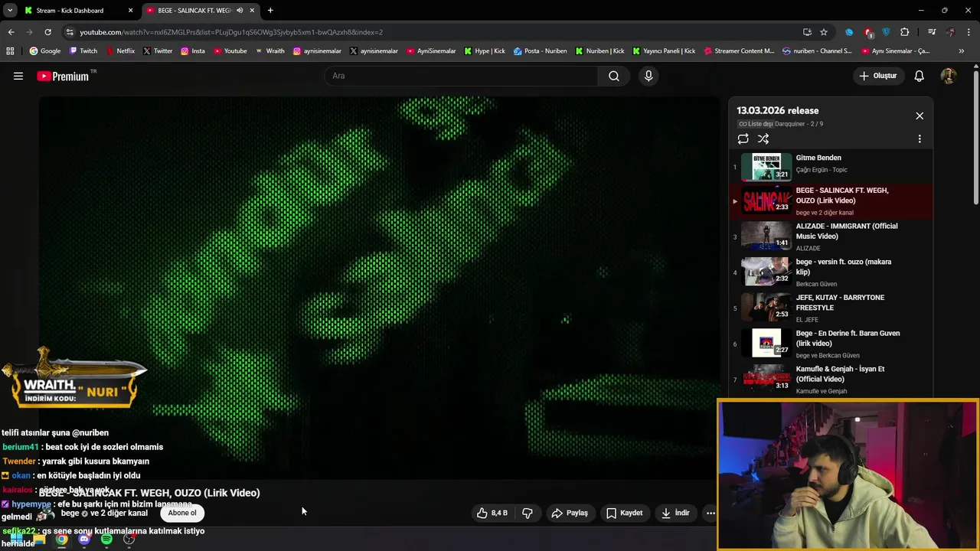Subscribe using the Abone ol button
This screenshot has height=551, width=980.
pos(182,513)
